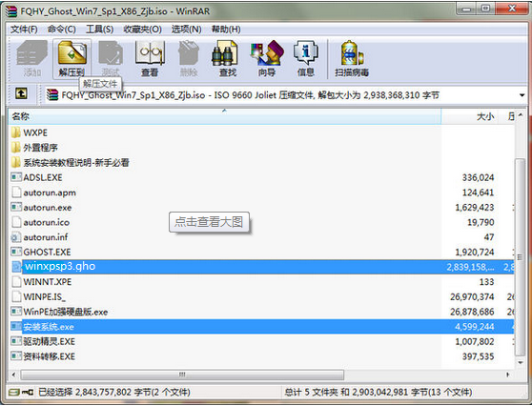Click the archive icon in address bar
The height and width of the screenshot is (406, 532).
tap(52, 95)
